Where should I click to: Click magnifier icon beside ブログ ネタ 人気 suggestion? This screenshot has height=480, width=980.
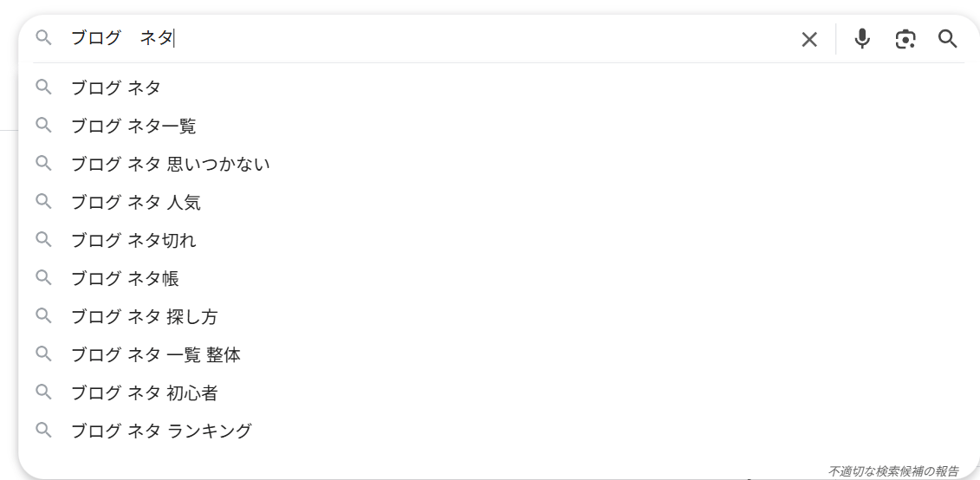[43, 201]
